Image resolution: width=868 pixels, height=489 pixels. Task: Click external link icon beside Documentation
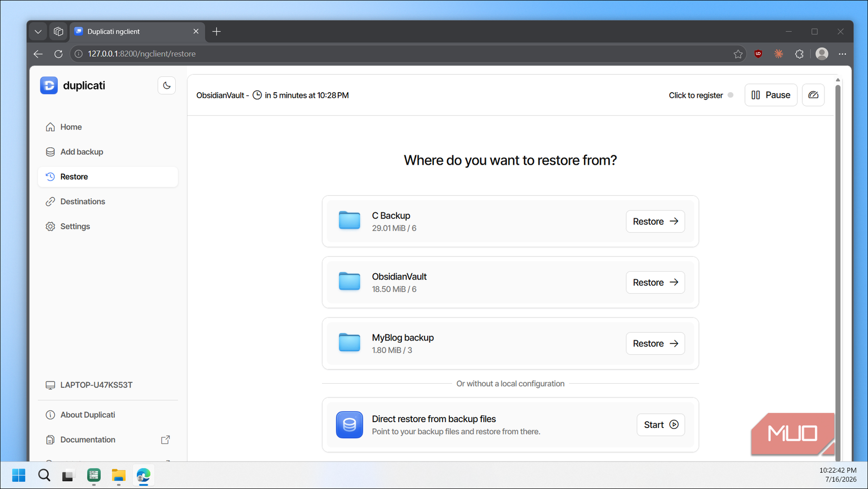165,440
